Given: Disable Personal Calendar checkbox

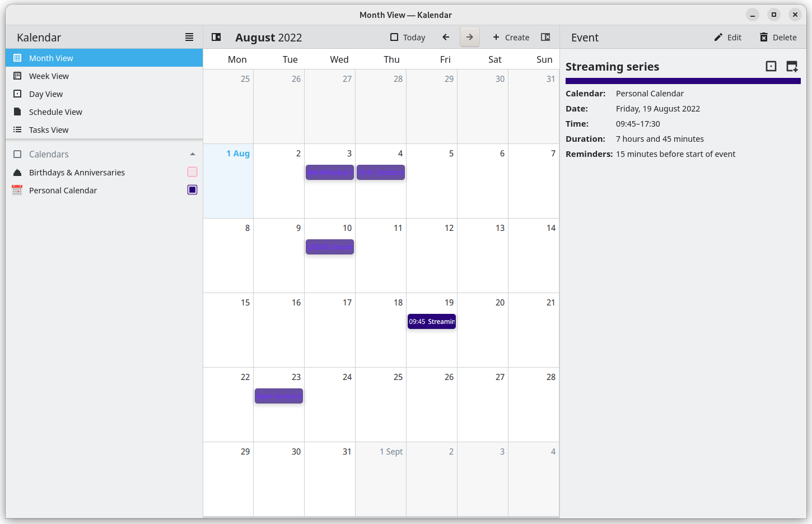Looking at the screenshot, I should tap(192, 190).
